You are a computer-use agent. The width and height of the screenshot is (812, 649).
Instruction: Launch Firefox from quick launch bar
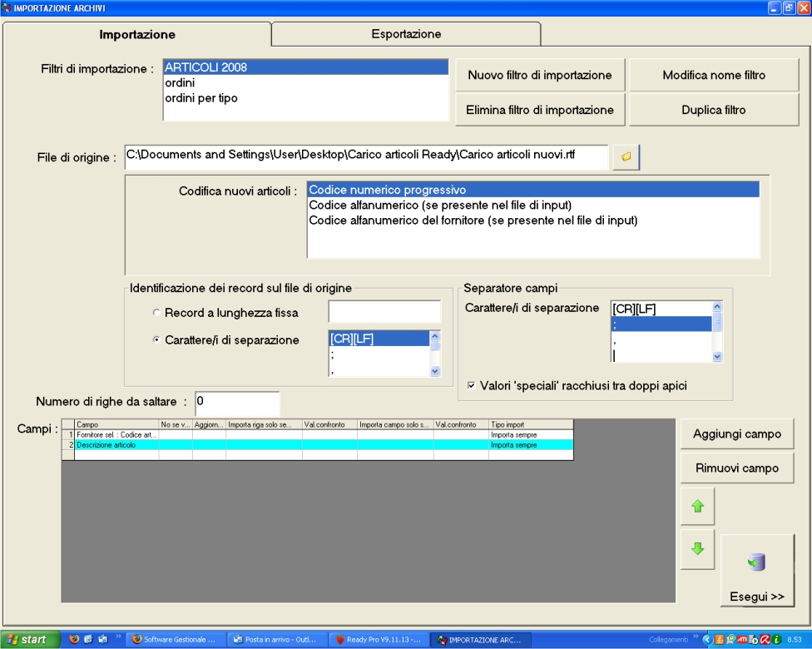[x=74, y=639]
